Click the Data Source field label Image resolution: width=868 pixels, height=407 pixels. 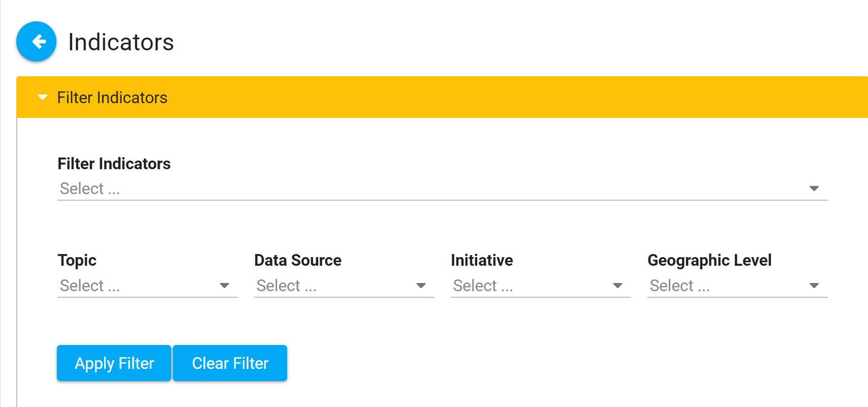coord(298,260)
